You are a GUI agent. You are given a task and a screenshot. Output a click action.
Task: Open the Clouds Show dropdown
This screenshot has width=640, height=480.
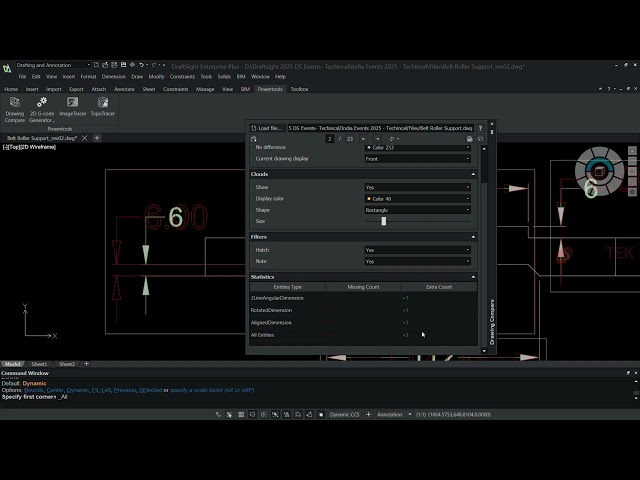(x=418, y=187)
